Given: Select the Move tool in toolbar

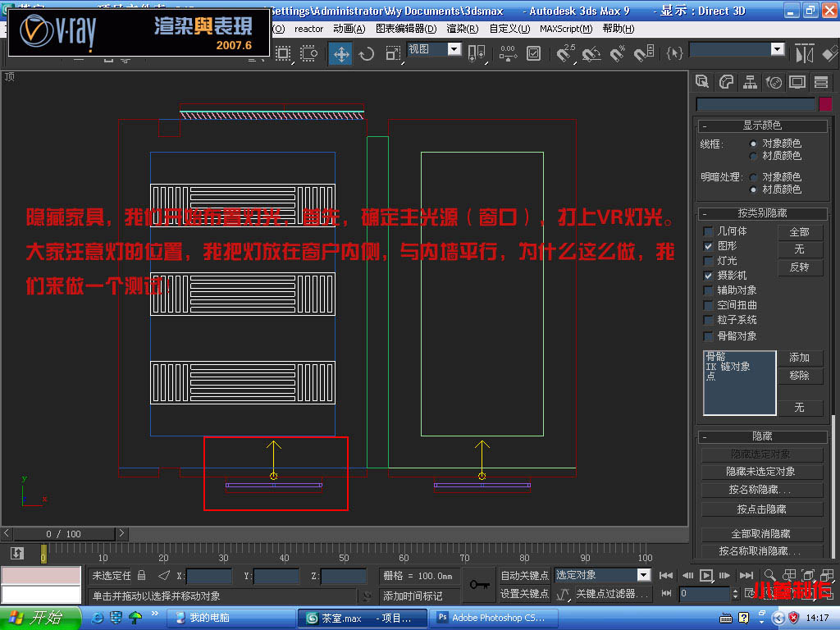Looking at the screenshot, I should (x=340, y=53).
